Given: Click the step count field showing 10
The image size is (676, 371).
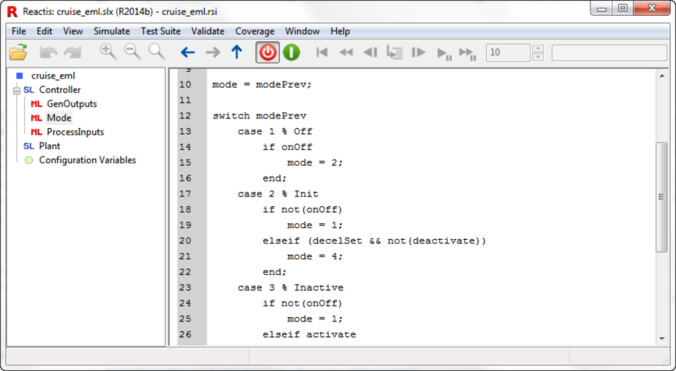Looking at the screenshot, I should [x=508, y=53].
